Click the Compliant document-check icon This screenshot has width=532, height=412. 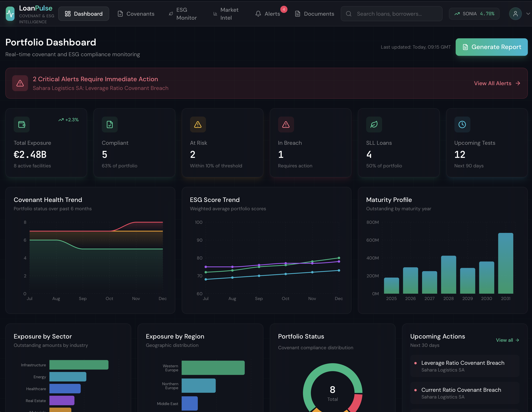[x=110, y=125]
